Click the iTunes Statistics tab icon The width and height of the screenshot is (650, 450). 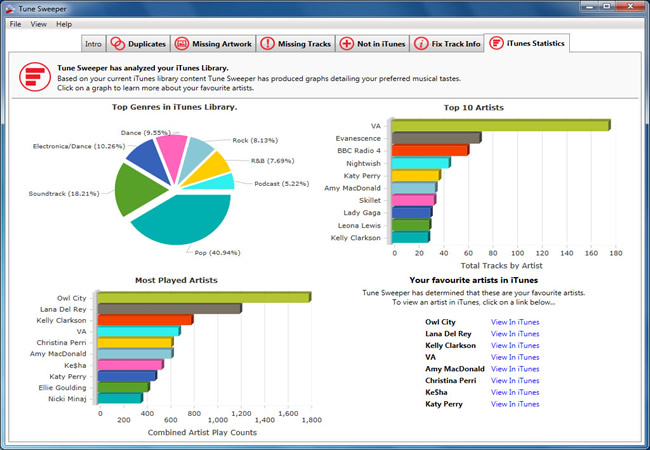tap(496, 43)
